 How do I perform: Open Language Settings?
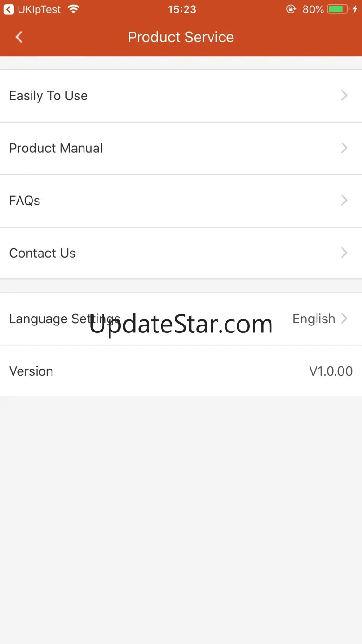point(181,319)
